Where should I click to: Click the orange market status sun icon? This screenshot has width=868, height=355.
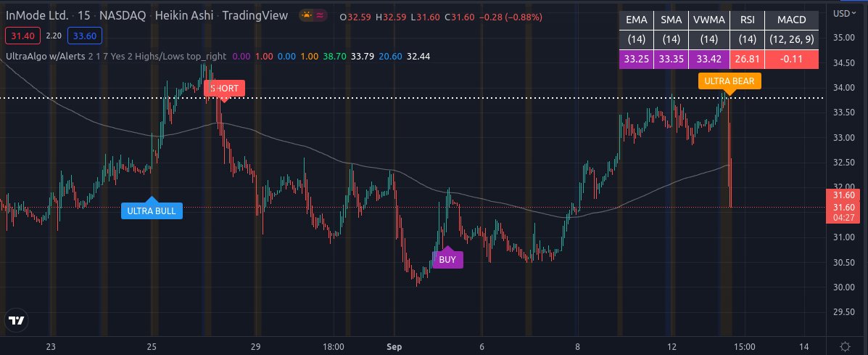[x=307, y=16]
